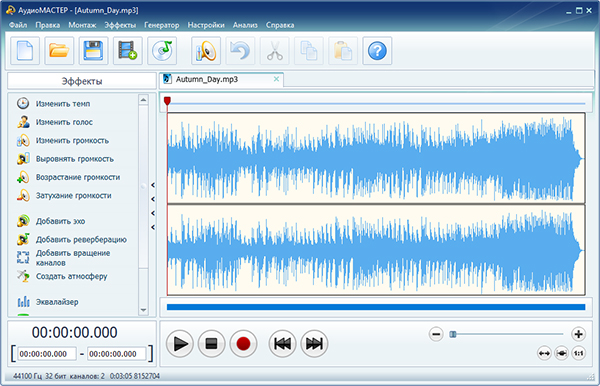Select Эквалайзер effect label

(57, 302)
